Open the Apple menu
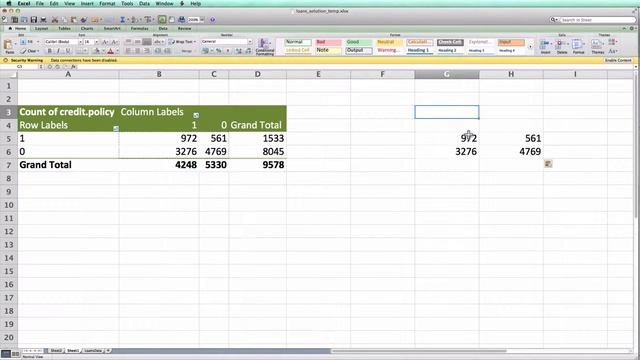 click(x=8, y=3)
